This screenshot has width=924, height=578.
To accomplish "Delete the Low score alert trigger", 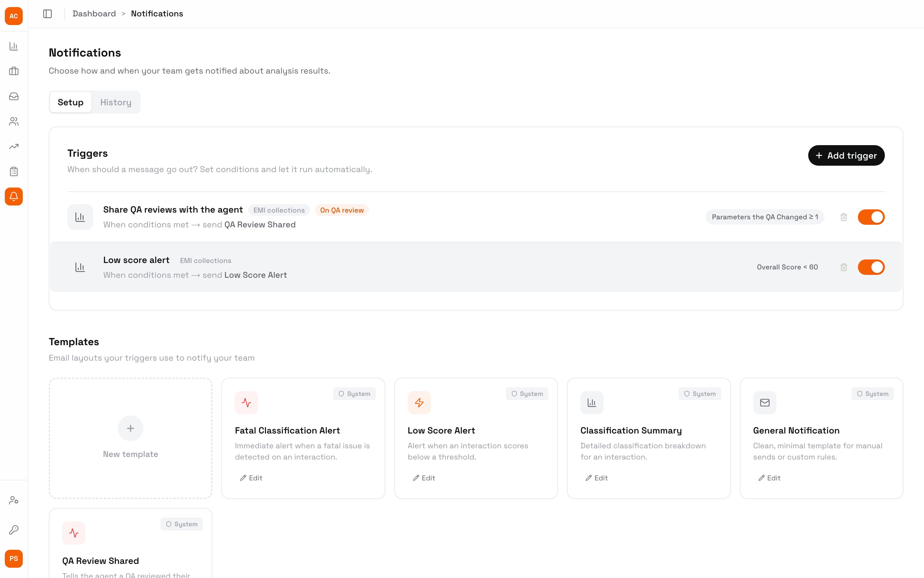I will tap(844, 267).
